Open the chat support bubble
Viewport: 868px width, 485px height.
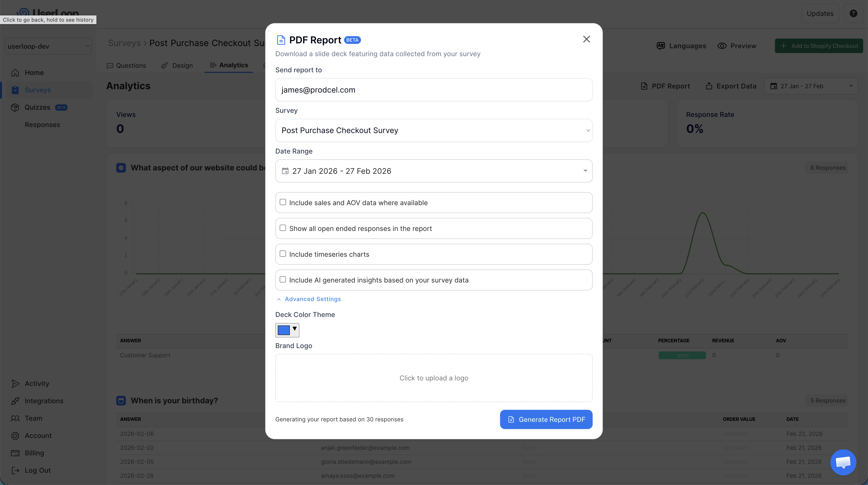click(843, 462)
